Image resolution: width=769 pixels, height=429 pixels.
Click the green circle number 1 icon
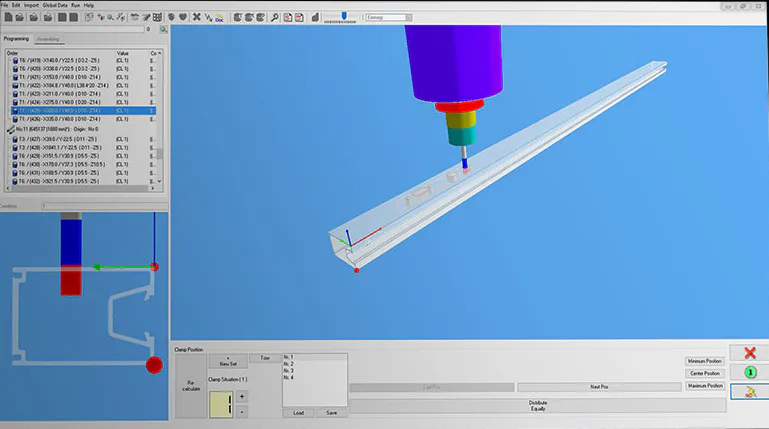(749, 372)
